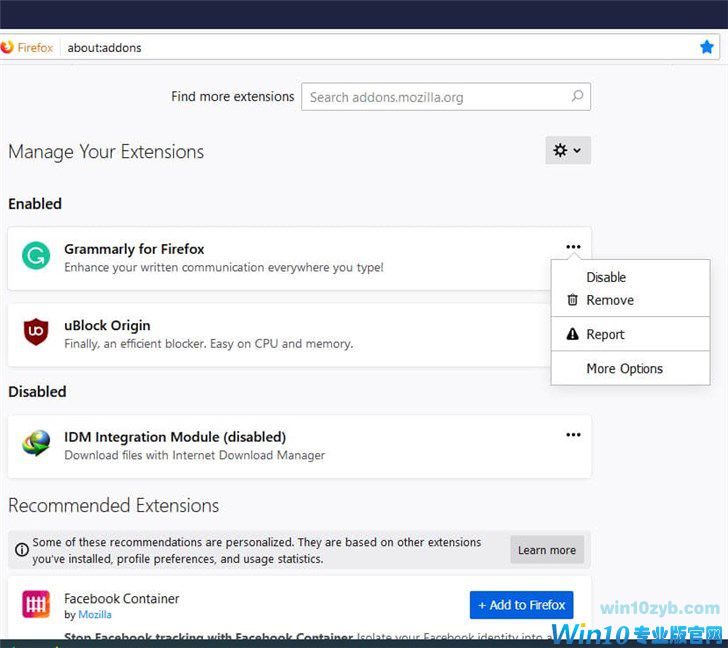728x648 pixels.
Task: Click the Facebook Container title
Action: pos(122,599)
